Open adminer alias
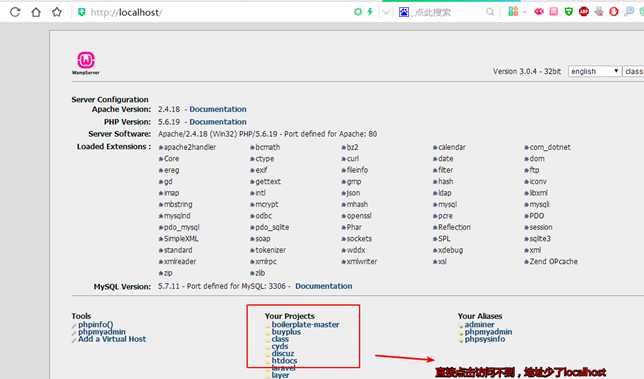This screenshot has width=644, height=379. [x=479, y=324]
